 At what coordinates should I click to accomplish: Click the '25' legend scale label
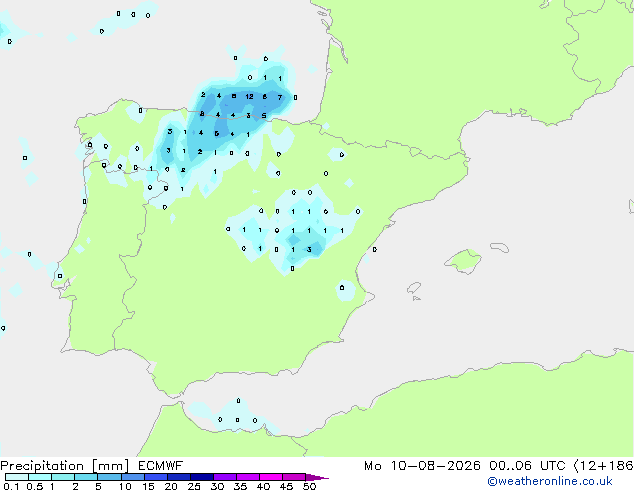[x=194, y=486]
